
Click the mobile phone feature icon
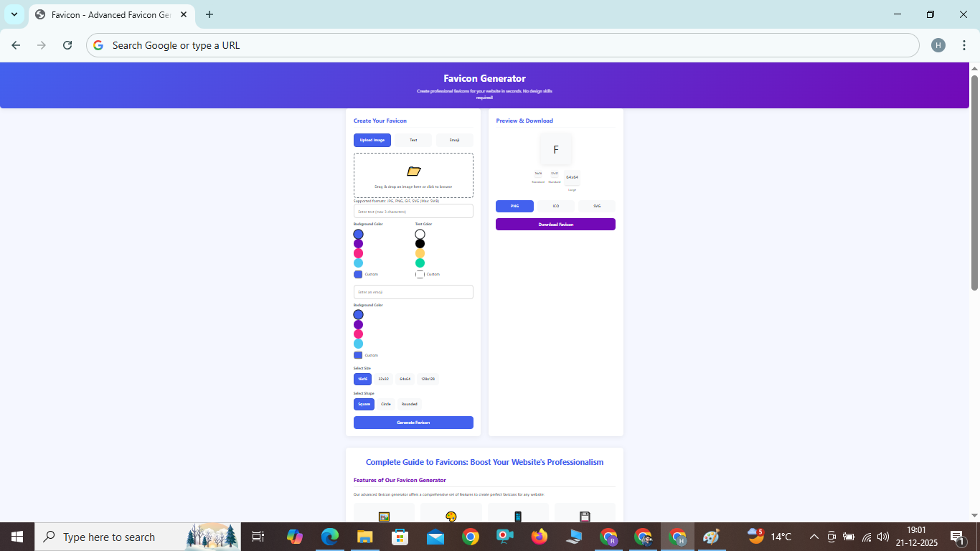click(518, 517)
